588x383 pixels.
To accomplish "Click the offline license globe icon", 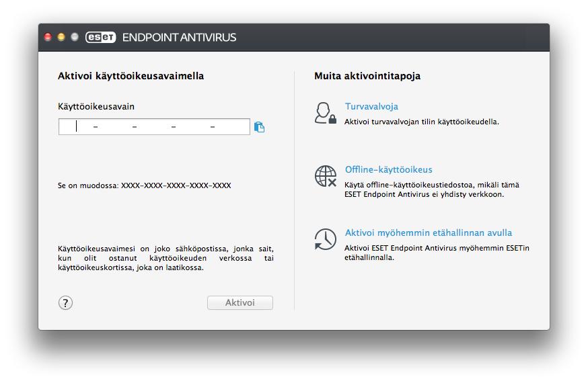I will (325, 176).
